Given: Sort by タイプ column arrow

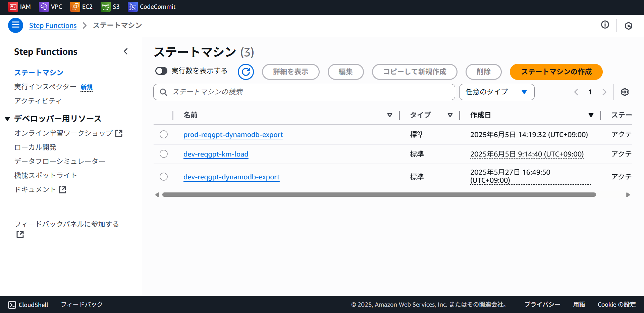Looking at the screenshot, I should click(x=450, y=115).
